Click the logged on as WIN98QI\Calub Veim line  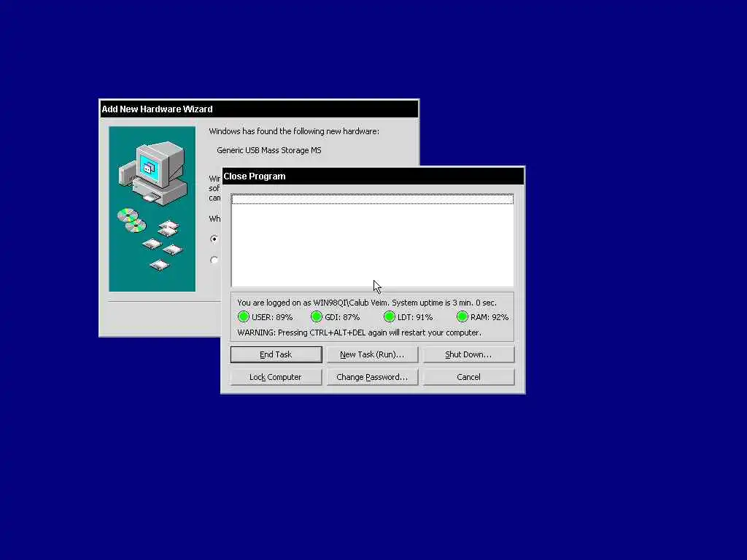pos(367,303)
